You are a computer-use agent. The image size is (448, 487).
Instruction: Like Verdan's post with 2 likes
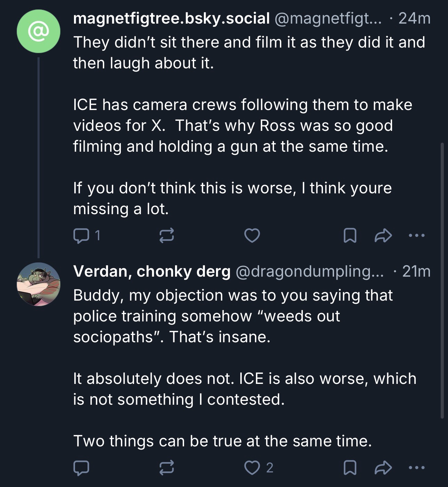(x=252, y=468)
